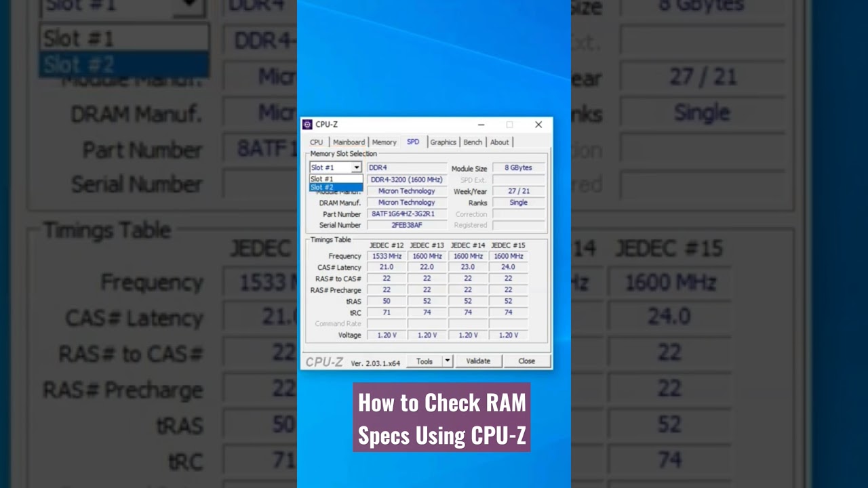Click the CPU-Z logo text at bottom left

[324, 362]
